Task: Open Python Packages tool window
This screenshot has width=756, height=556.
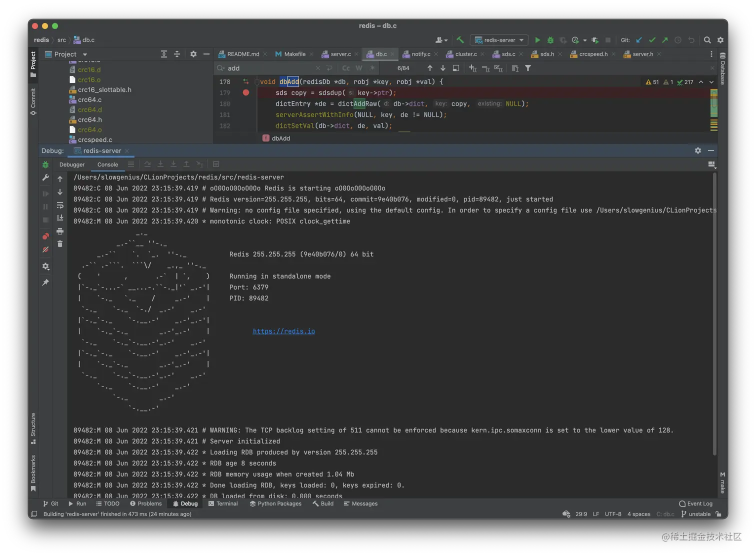Action: pos(275,503)
